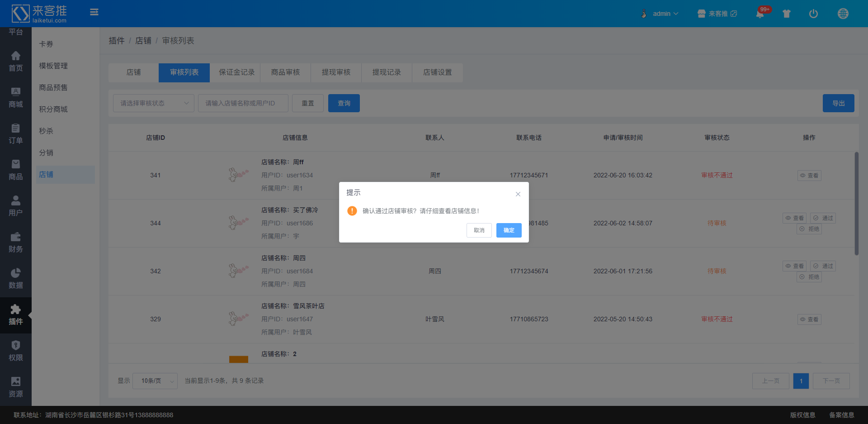Click 确定 in the confirm dialog
The width and height of the screenshot is (868, 424).
[509, 230]
